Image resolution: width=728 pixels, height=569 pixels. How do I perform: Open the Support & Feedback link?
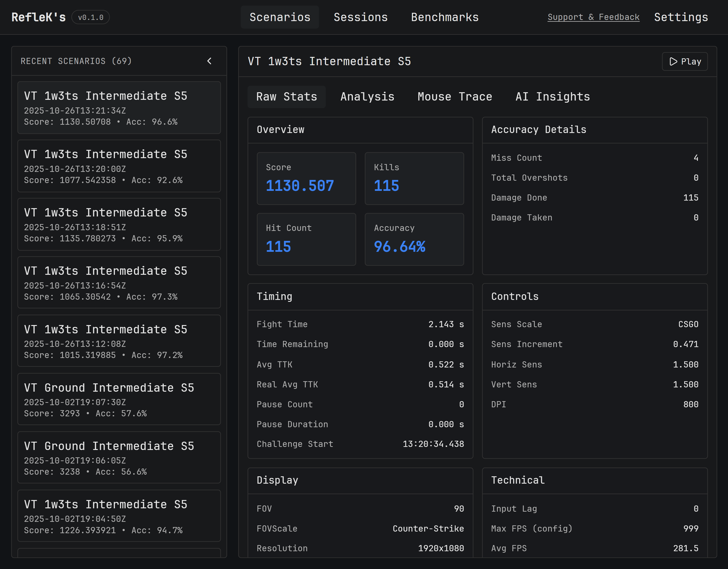coord(594,17)
